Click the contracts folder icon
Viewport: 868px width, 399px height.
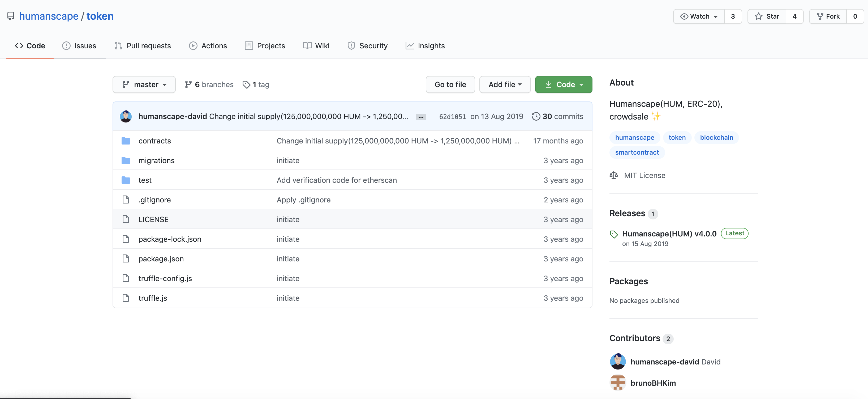[126, 141]
